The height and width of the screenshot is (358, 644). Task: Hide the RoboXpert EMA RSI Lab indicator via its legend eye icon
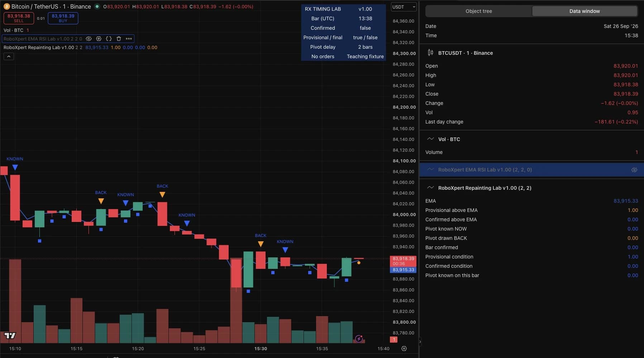(89, 39)
